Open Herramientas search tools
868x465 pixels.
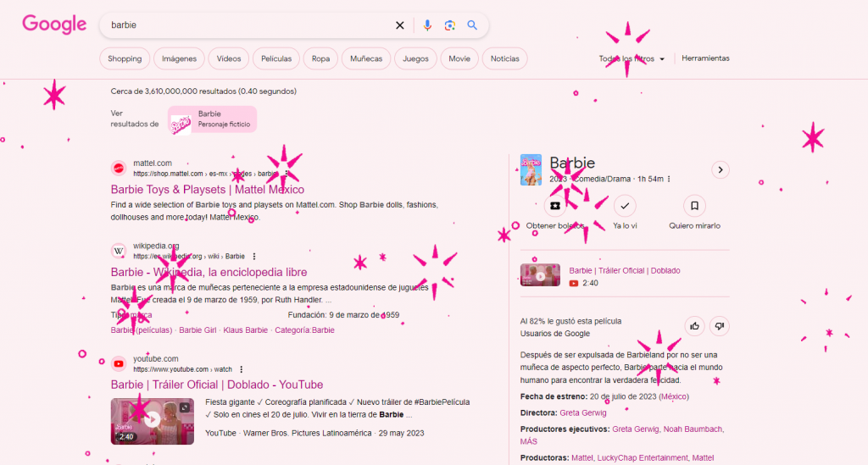pyautogui.click(x=705, y=58)
